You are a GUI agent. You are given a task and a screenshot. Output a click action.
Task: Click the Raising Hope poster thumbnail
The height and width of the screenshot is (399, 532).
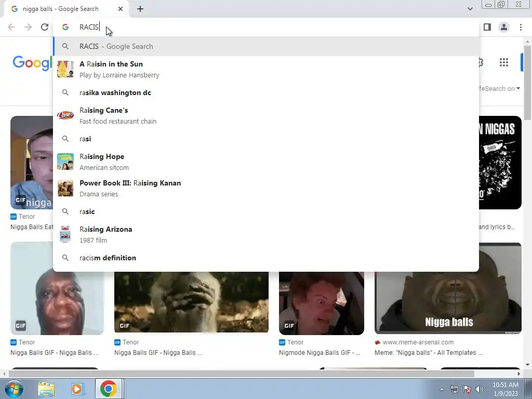(65, 162)
